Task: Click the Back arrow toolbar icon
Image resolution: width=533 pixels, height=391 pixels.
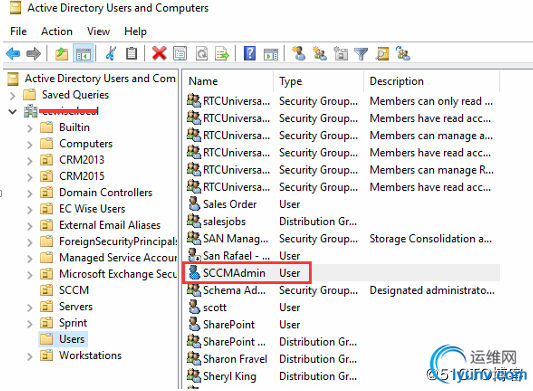Action: (13, 53)
